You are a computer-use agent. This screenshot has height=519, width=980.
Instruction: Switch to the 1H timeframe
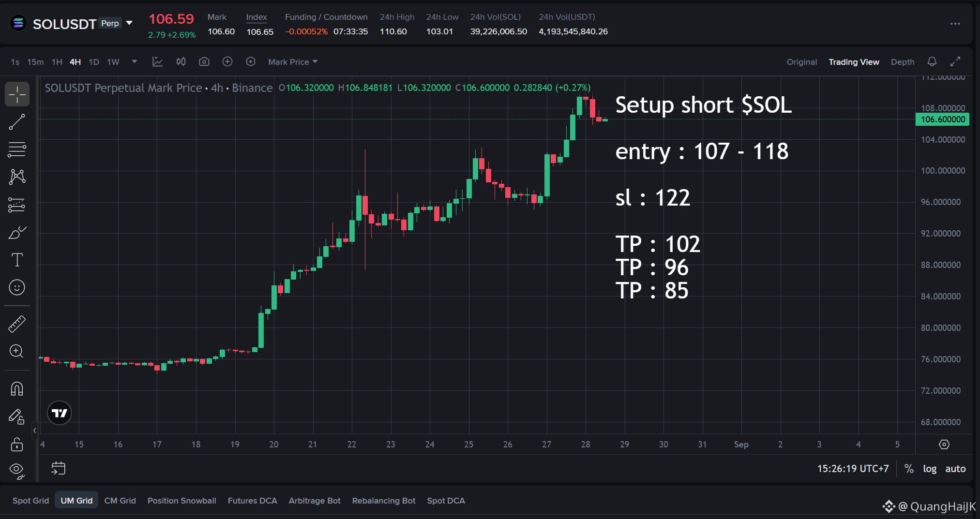57,62
